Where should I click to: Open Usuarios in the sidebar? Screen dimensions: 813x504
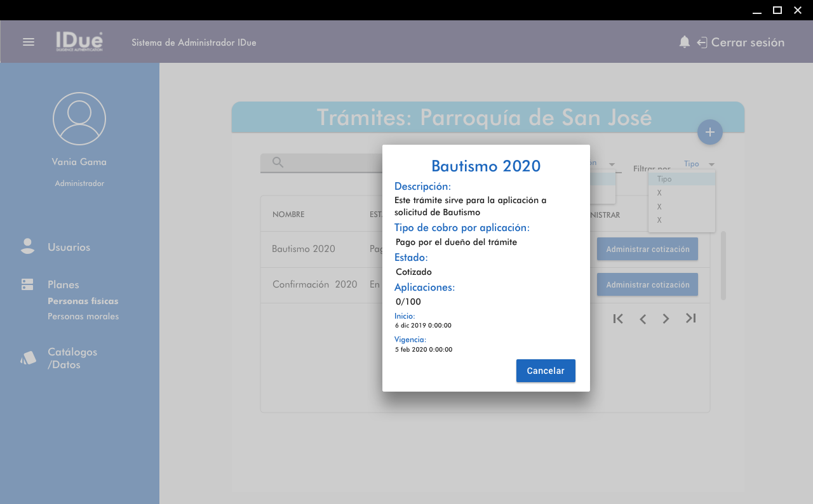click(69, 247)
